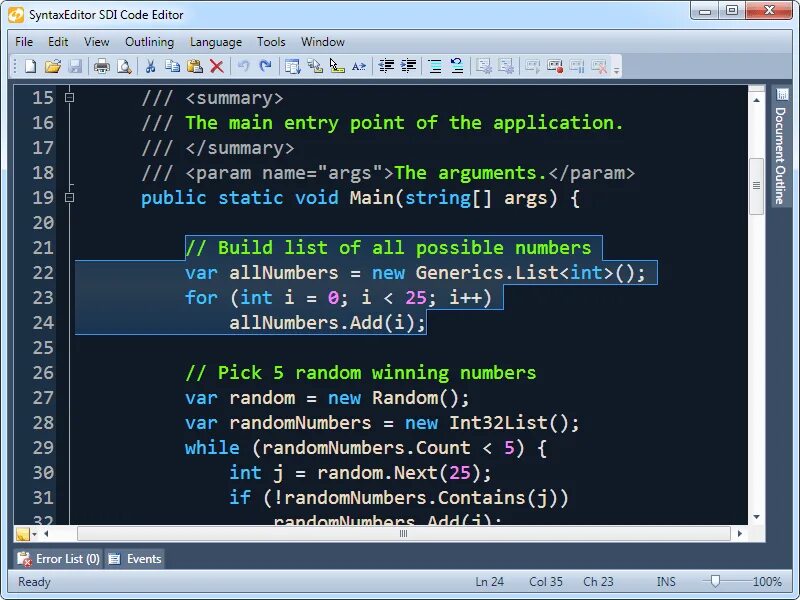Open the View menu
This screenshot has height=600, width=800.
click(96, 42)
